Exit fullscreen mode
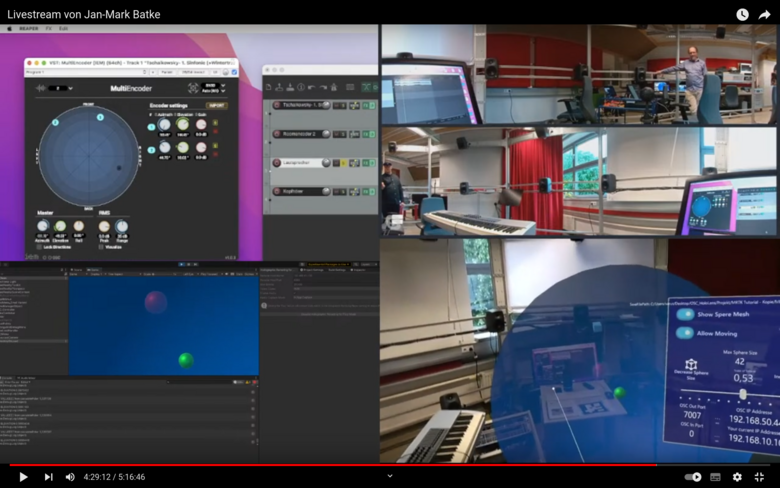780x488 pixels. (x=759, y=477)
